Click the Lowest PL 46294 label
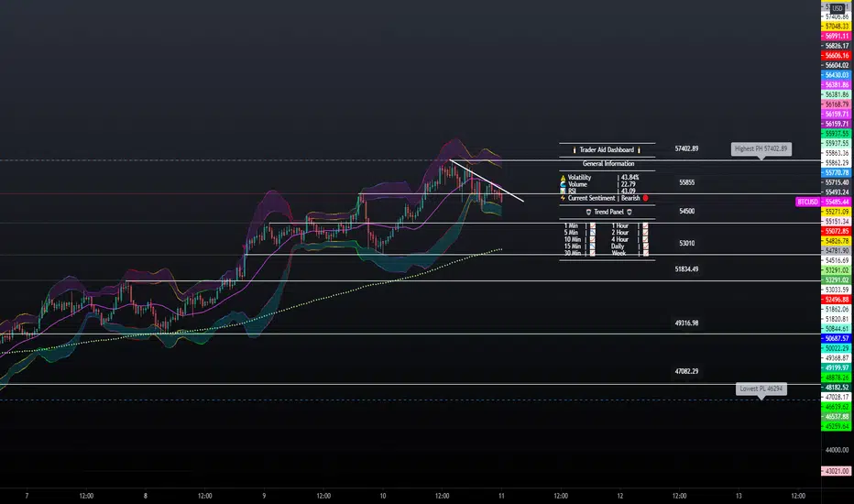This screenshot has height=504, width=854. click(761, 389)
